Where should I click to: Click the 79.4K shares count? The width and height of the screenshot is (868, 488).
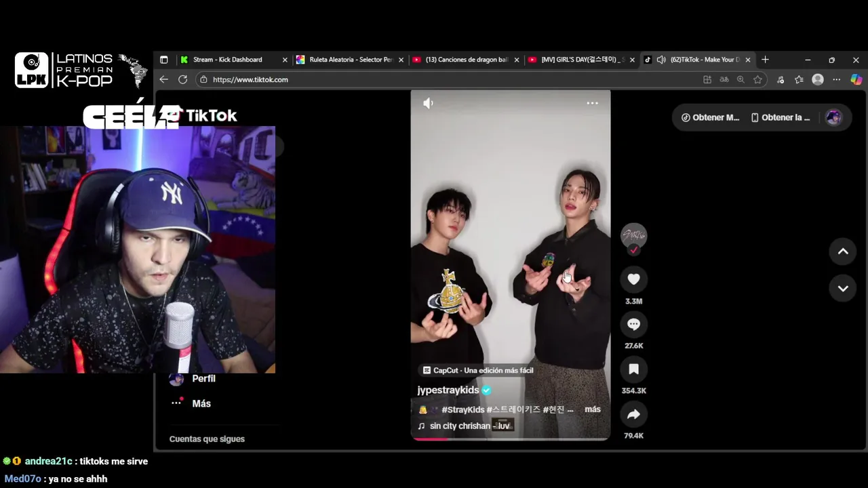click(x=633, y=436)
